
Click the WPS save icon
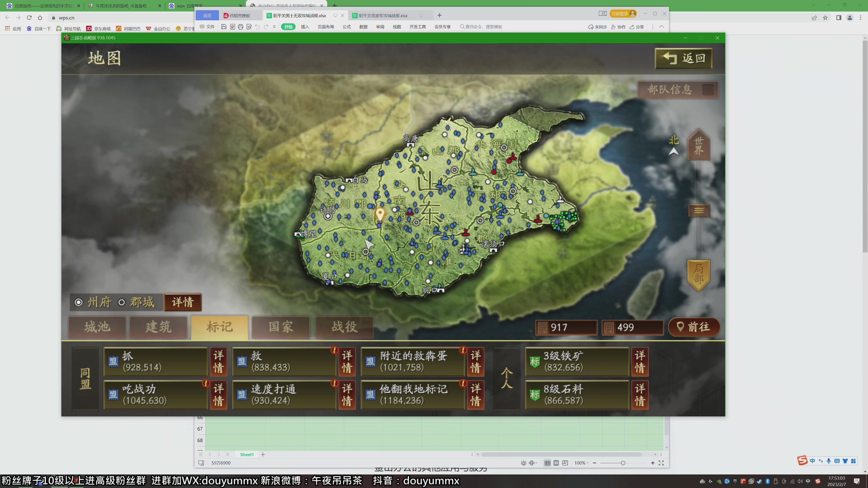(x=224, y=27)
